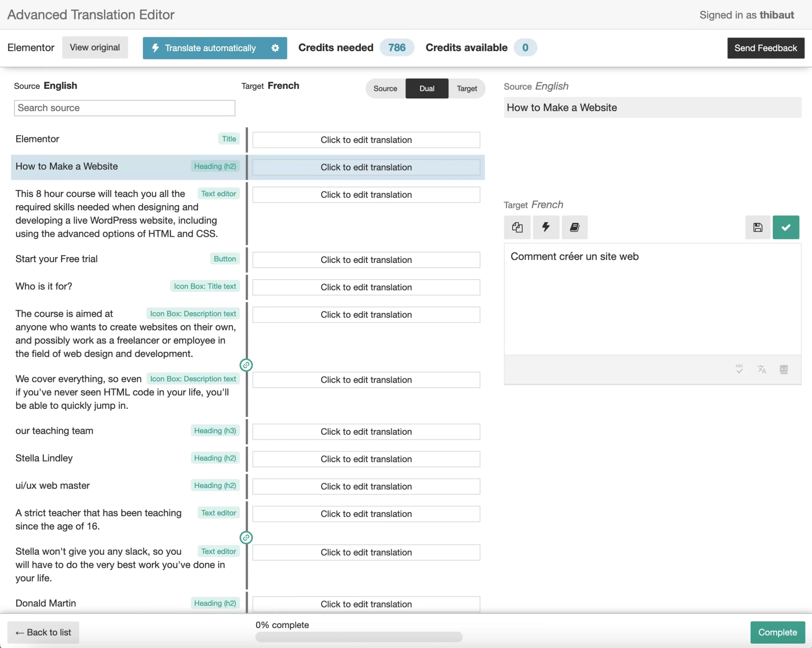Click View original tab for Elementor

(95, 47)
